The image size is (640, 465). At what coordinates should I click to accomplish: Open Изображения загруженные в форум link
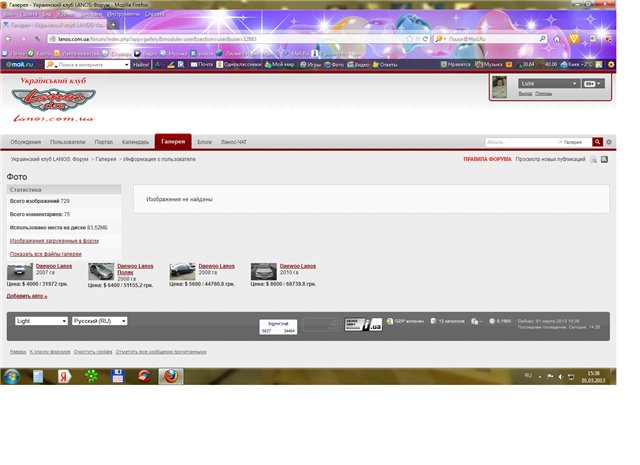click(x=54, y=241)
